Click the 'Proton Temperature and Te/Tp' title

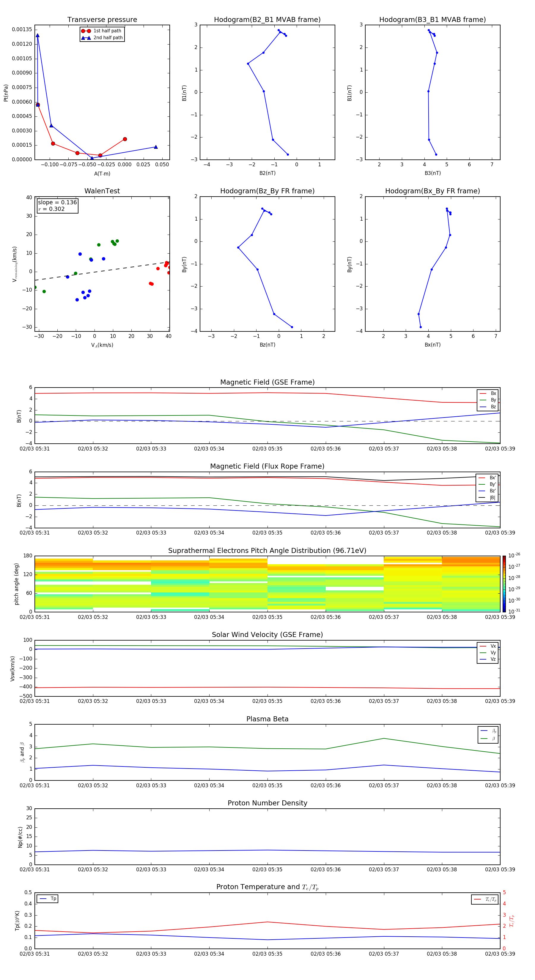267,887
